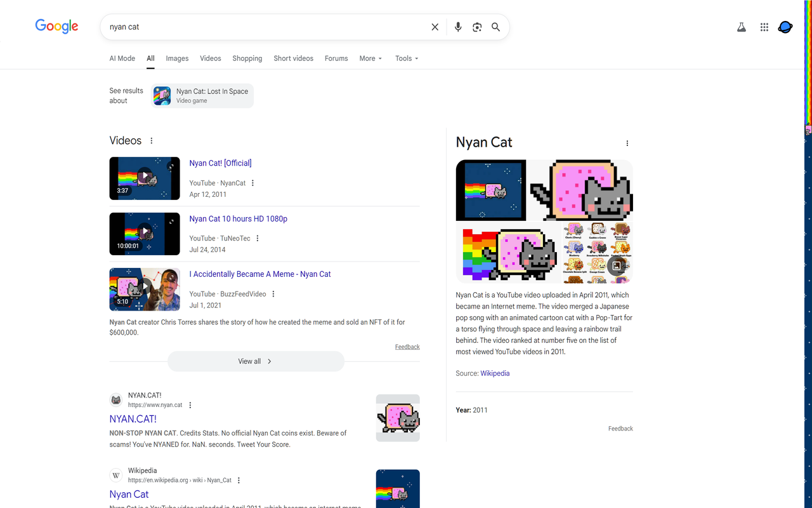Image resolution: width=812 pixels, height=508 pixels.
Task: Open the Wikipedia source link
Action: point(495,373)
